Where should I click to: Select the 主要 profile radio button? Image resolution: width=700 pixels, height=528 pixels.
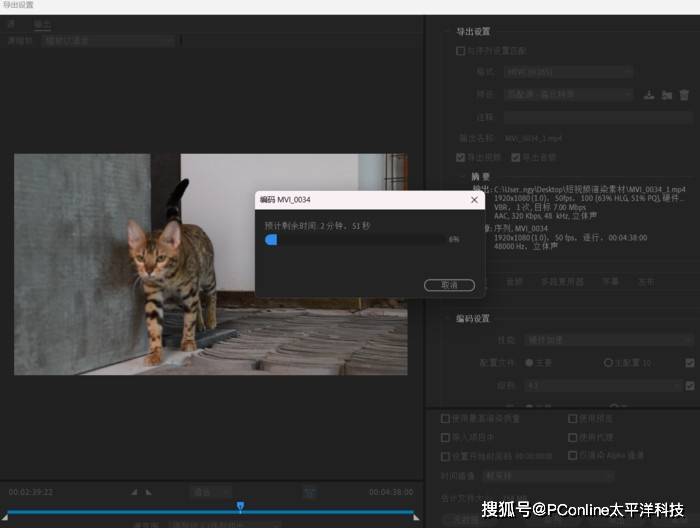529,363
